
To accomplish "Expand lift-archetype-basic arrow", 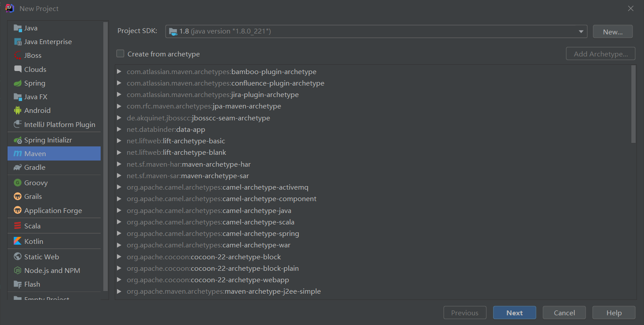I will point(119,141).
